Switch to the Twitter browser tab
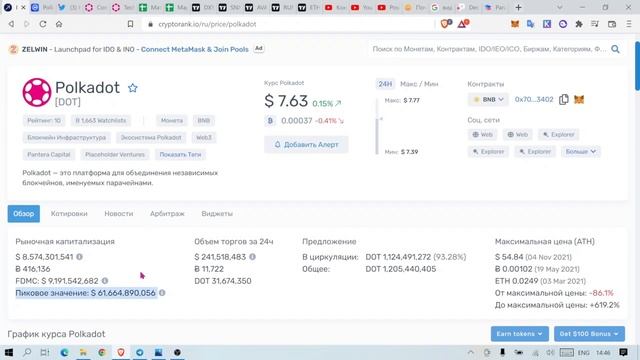This screenshot has height=360, width=640. point(68,7)
